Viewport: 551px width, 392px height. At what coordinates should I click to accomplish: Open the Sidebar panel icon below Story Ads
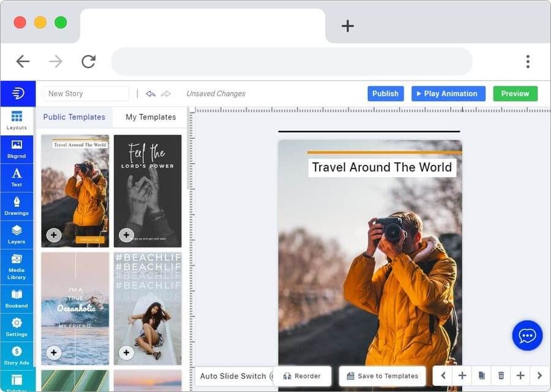tap(17, 381)
